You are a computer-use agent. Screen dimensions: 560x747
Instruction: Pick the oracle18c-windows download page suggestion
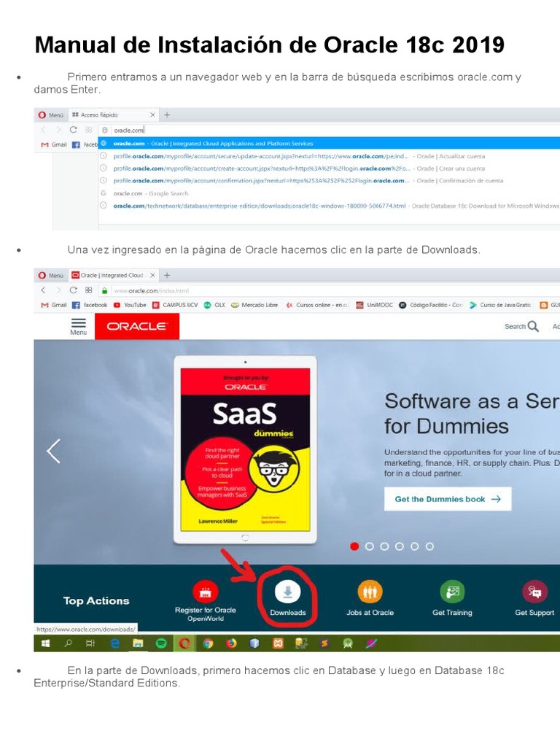(x=329, y=206)
